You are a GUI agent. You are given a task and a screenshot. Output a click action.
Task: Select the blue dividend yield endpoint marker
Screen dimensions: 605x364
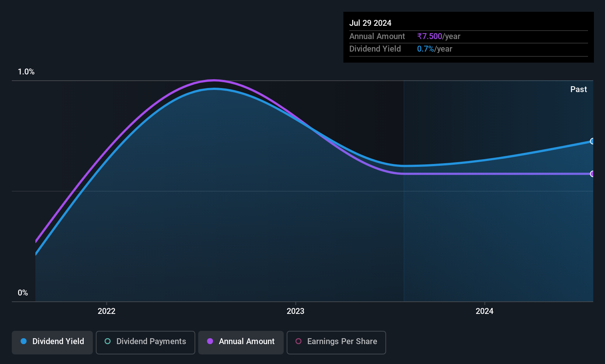pyautogui.click(x=592, y=141)
